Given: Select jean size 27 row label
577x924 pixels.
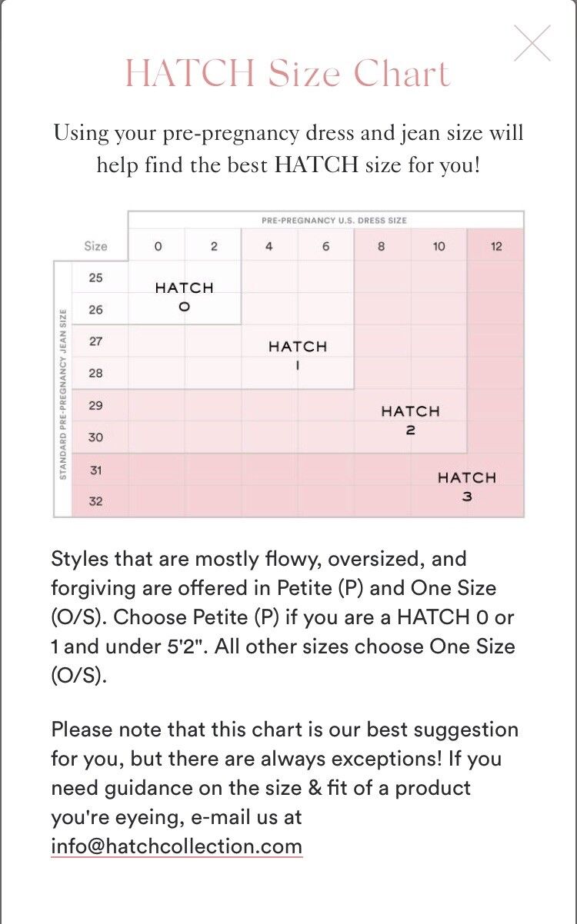Looking at the screenshot, I should pyautogui.click(x=95, y=341).
